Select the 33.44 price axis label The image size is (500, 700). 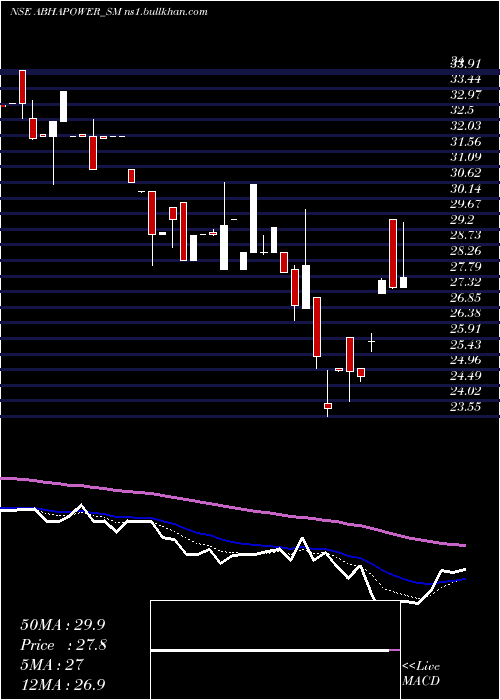[x=466, y=79]
